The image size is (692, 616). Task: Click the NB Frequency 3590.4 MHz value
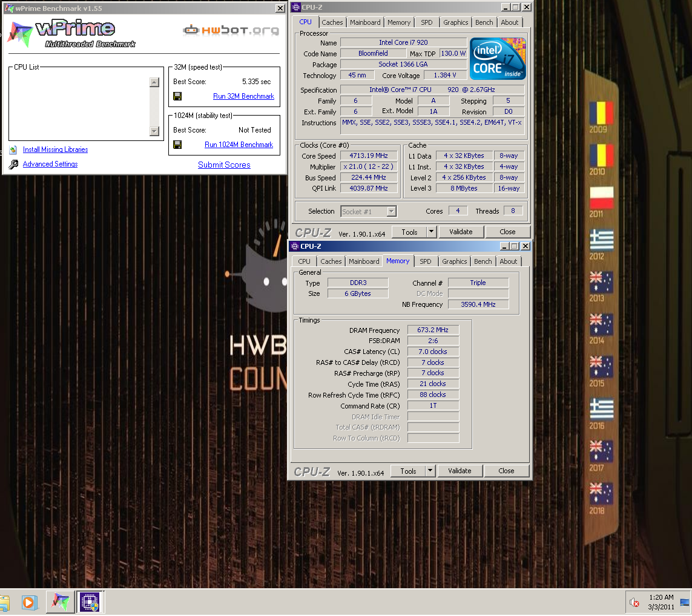point(478,304)
